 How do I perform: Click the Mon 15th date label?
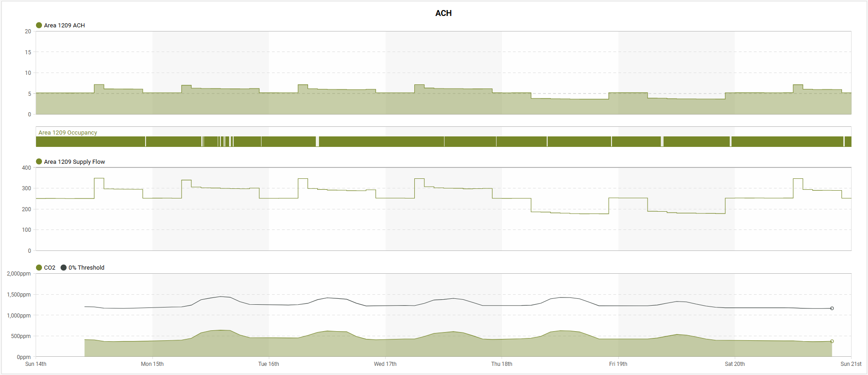click(x=152, y=364)
